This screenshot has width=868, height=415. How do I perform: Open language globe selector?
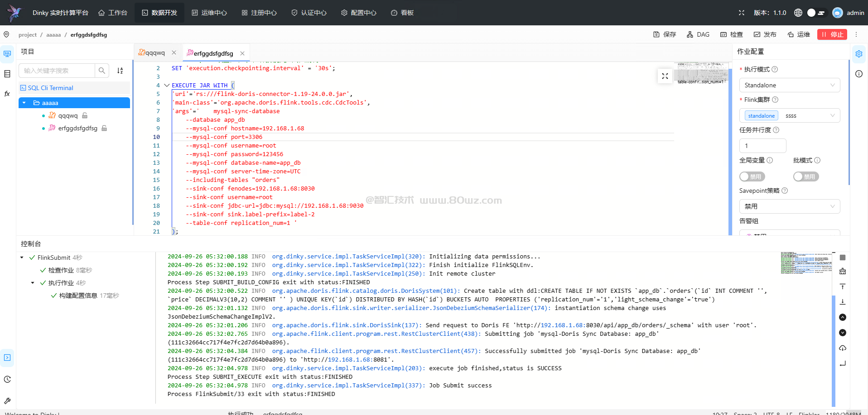click(798, 13)
